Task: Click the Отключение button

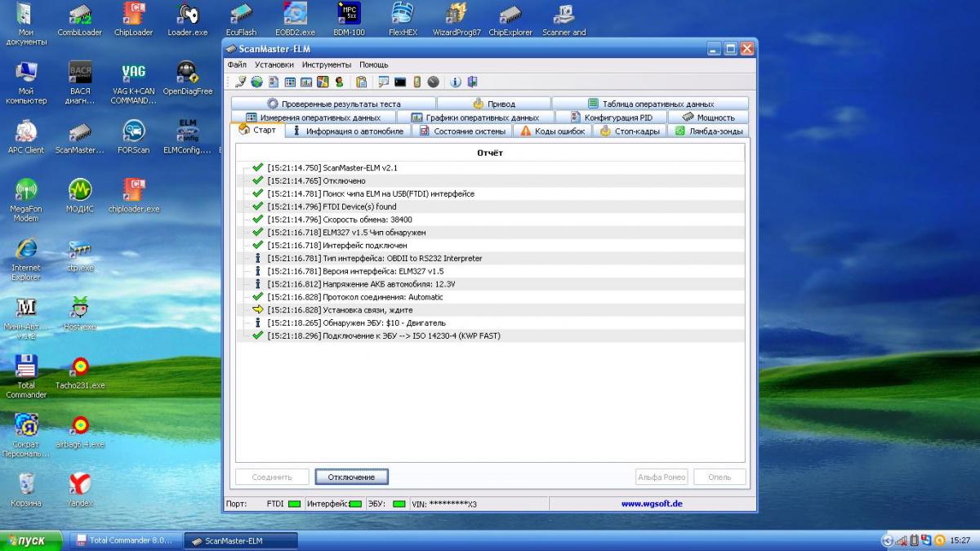Action: pyautogui.click(x=351, y=477)
